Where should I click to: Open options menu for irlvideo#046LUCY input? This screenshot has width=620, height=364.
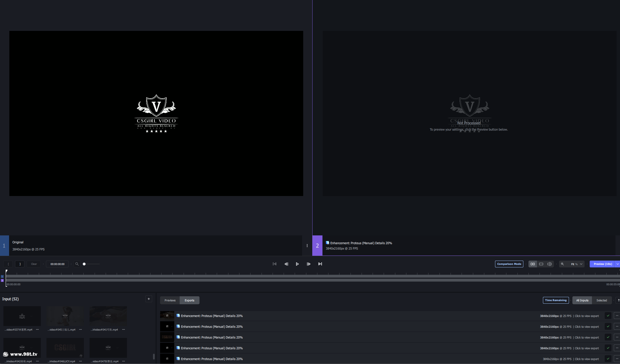pyautogui.click(x=80, y=361)
